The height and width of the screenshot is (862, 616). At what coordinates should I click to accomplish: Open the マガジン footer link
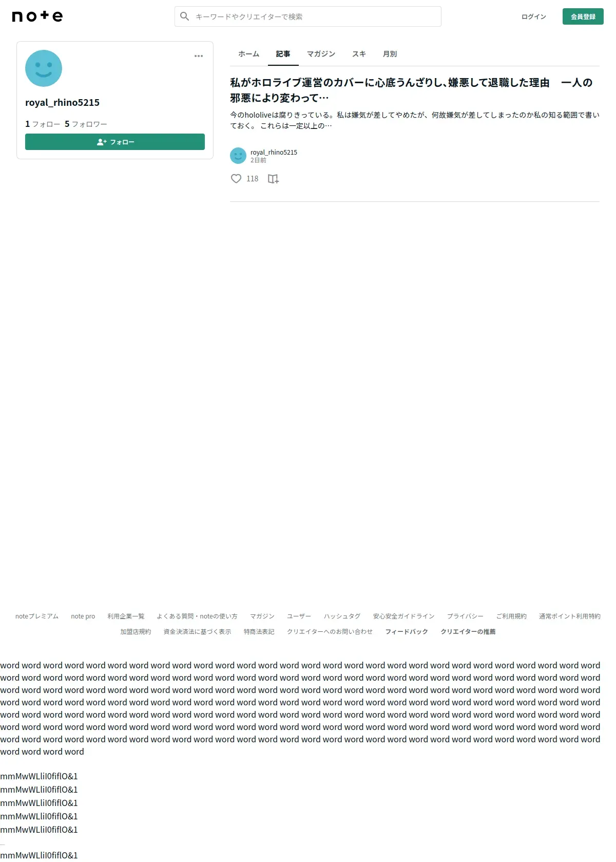262,616
